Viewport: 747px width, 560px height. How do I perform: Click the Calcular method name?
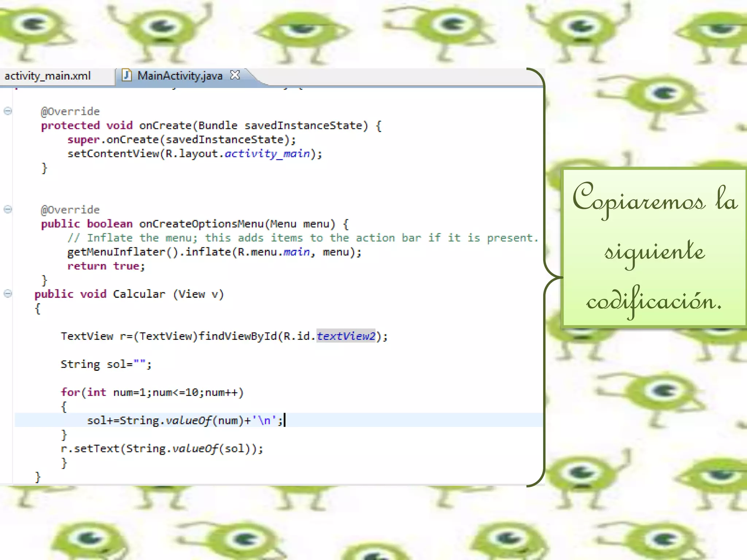[x=139, y=294]
